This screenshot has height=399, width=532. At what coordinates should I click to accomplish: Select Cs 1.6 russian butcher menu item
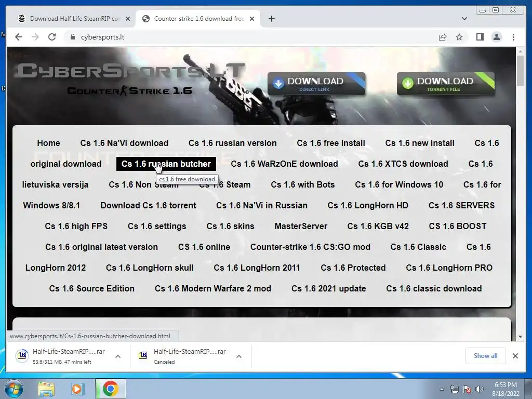pyautogui.click(x=166, y=164)
